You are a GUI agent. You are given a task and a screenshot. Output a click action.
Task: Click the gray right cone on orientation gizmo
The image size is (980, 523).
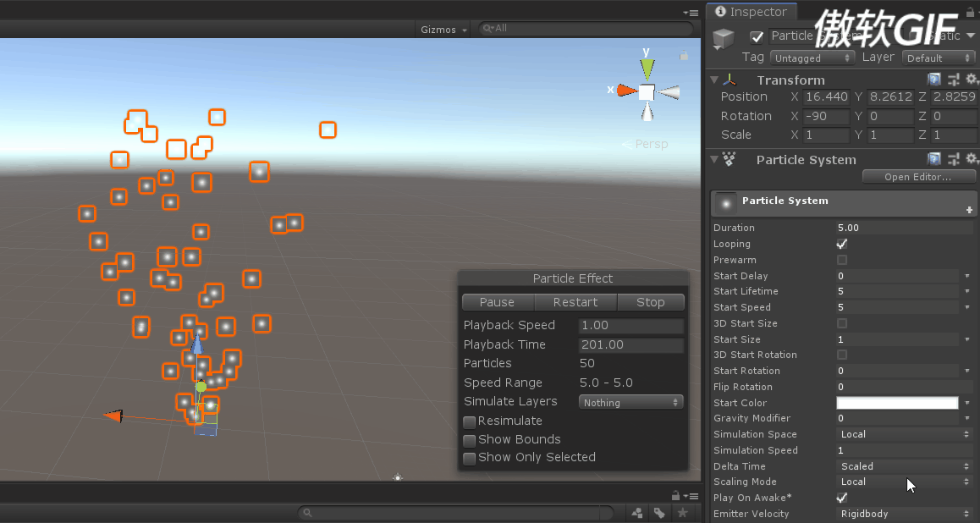pyautogui.click(x=668, y=92)
